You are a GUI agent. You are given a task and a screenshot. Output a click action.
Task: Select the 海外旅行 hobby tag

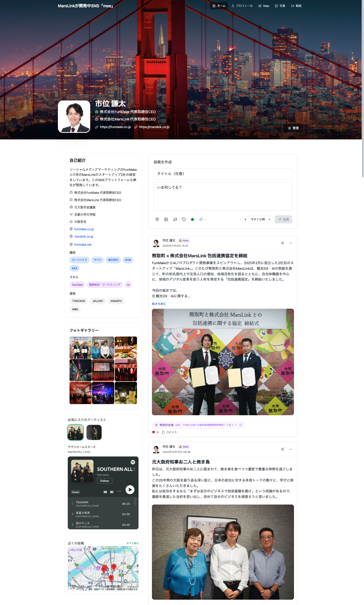click(113, 260)
